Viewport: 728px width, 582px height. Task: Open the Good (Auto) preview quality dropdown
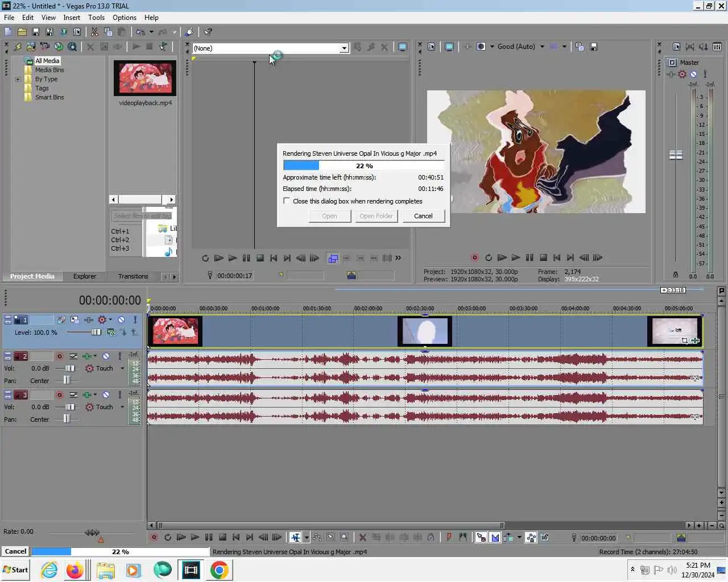pyautogui.click(x=542, y=47)
